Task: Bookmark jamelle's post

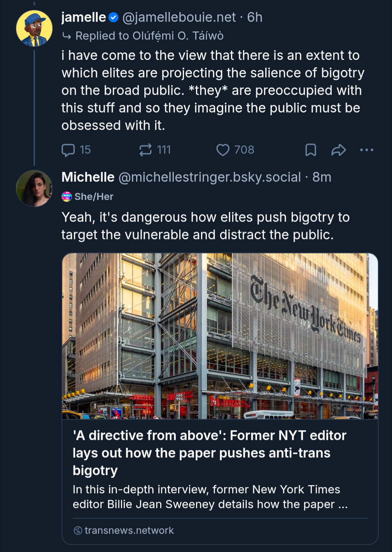Action: [310, 150]
